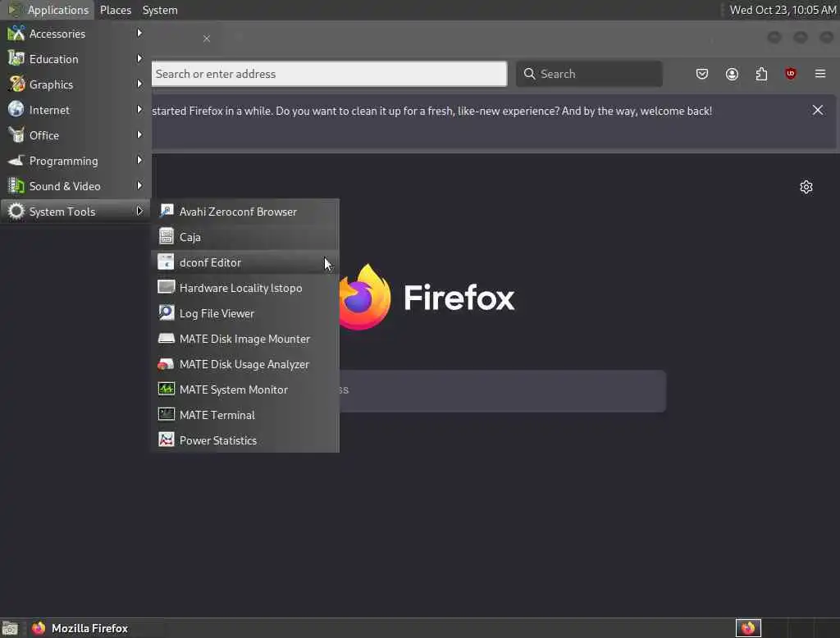Viewport: 840px width, 638px height.
Task: Open MATE Terminal
Action: click(244, 415)
